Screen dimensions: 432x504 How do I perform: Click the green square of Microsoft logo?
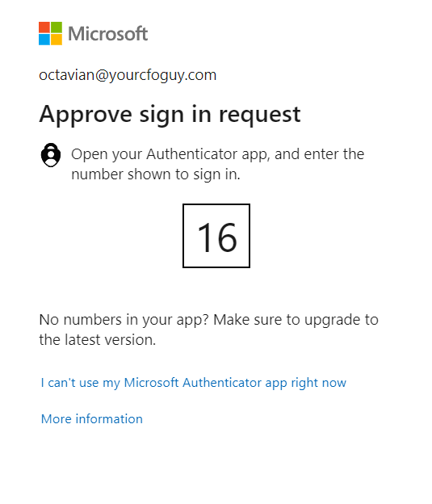57,27
